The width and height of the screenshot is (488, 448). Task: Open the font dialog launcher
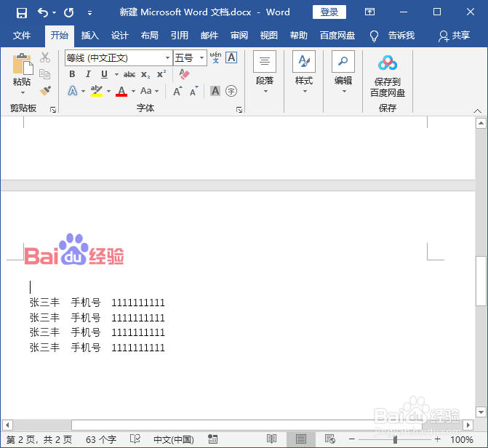pyautogui.click(x=239, y=110)
